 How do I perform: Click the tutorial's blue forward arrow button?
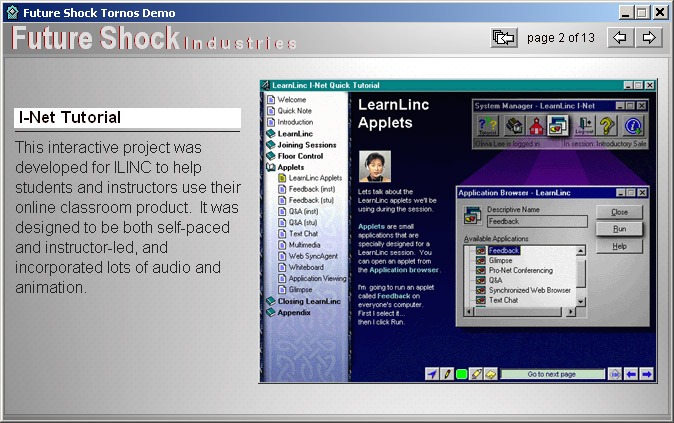[646, 374]
